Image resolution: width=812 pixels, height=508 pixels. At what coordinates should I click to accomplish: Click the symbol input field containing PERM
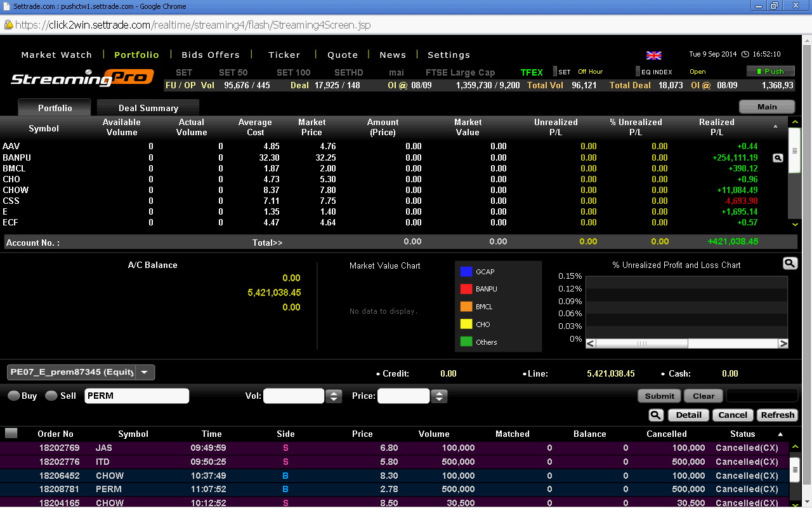pos(136,396)
